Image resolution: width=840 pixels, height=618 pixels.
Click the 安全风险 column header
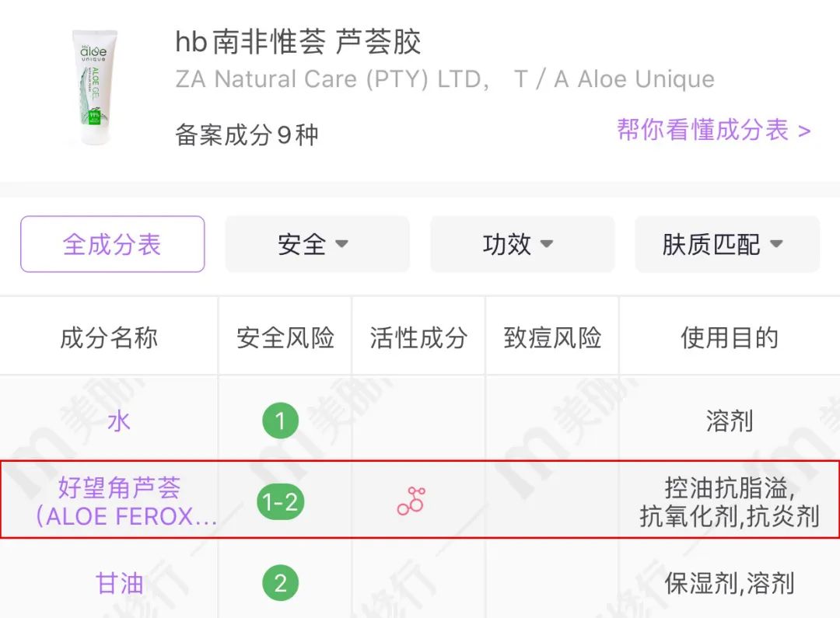(x=285, y=338)
